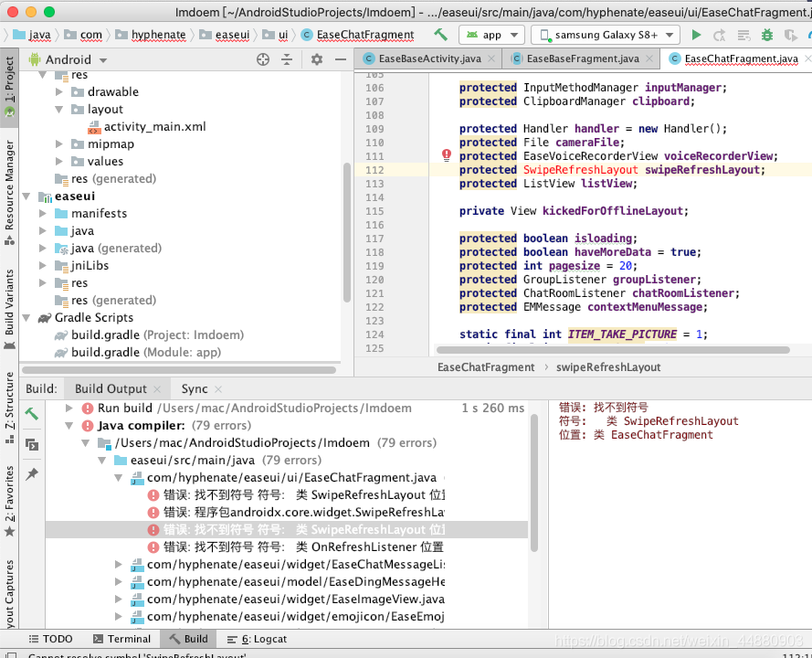
Task: Switch to the Sync tab
Action: tap(195, 388)
